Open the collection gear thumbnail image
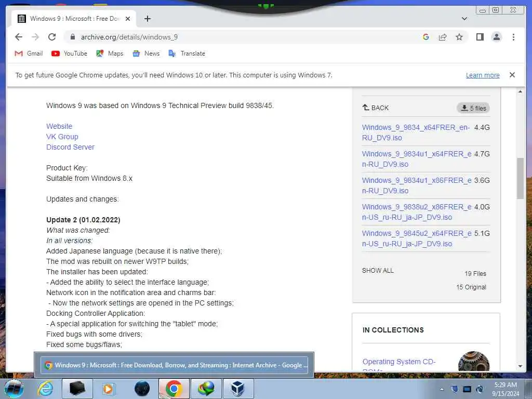 pos(474,362)
